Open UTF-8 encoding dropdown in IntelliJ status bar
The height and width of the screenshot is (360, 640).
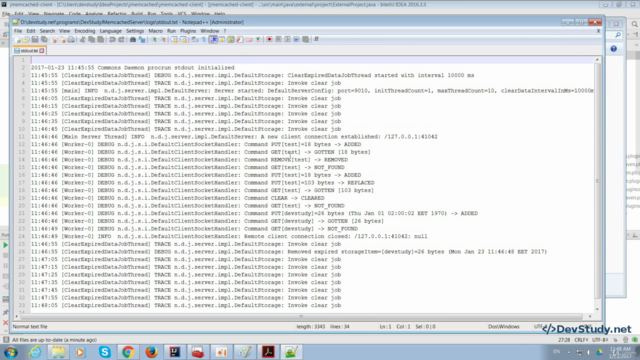(600, 340)
